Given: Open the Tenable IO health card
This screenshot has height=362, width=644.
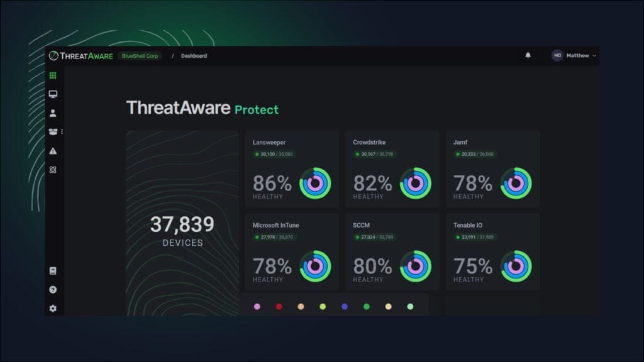Looking at the screenshot, I should (x=493, y=251).
